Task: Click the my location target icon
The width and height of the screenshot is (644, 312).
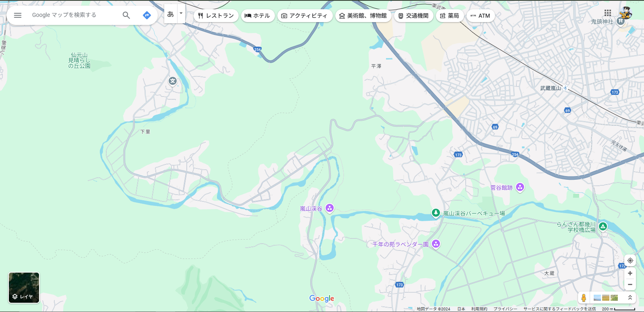Action: point(630,261)
